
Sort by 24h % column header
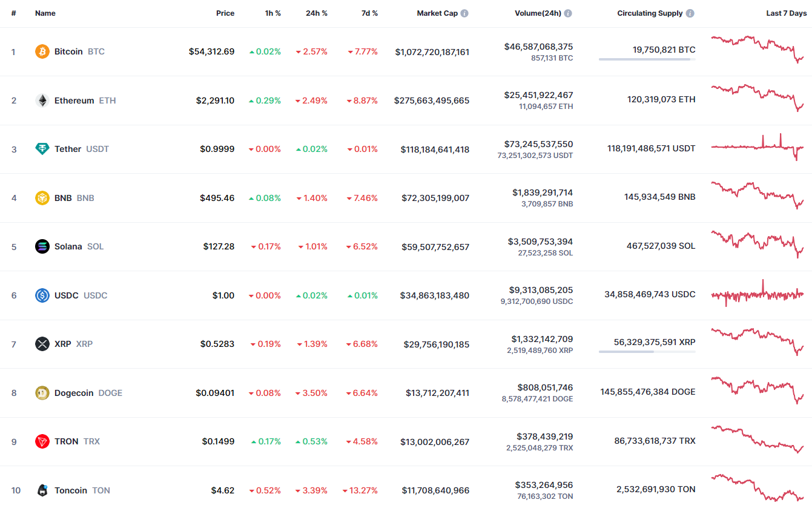coord(316,13)
